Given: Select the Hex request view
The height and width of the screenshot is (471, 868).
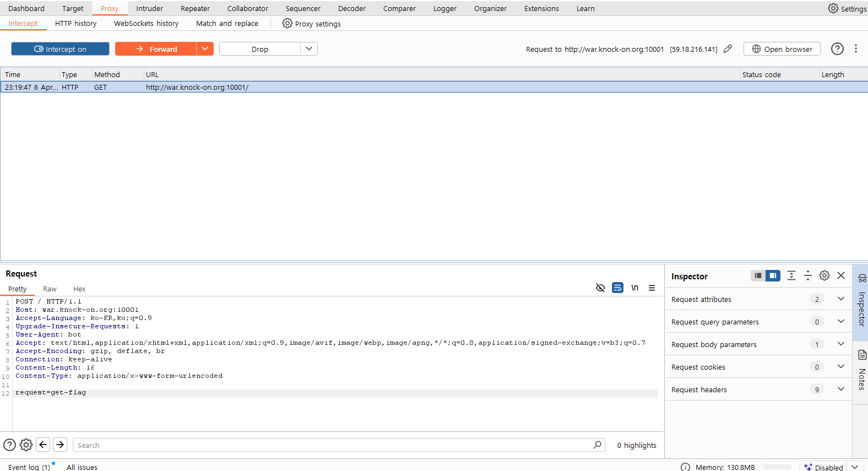Looking at the screenshot, I should (x=79, y=289).
